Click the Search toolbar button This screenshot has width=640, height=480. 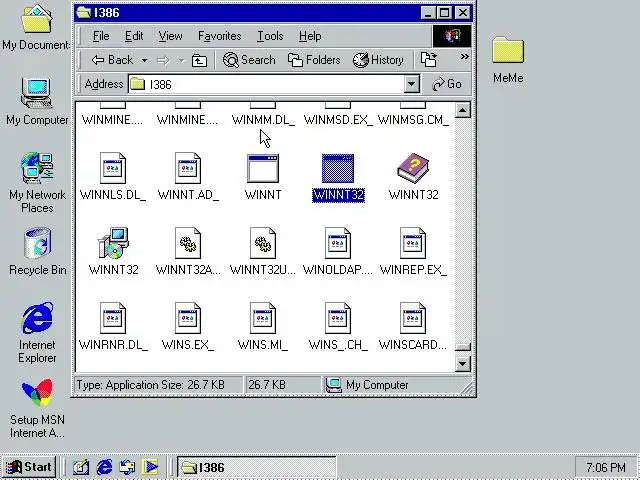pos(249,60)
